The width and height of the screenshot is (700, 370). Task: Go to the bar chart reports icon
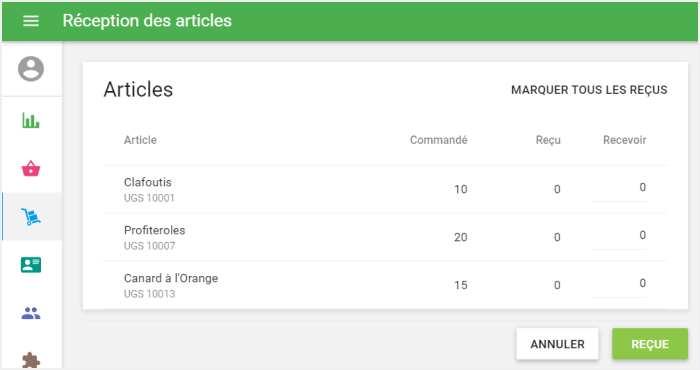coord(31,121)
